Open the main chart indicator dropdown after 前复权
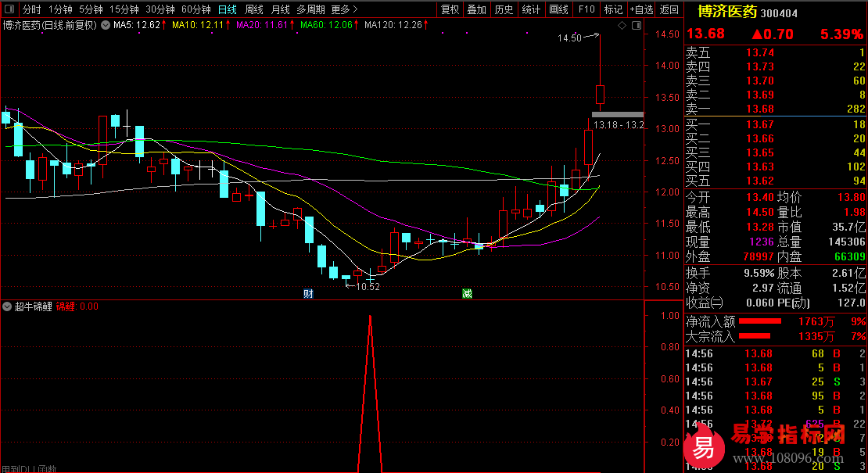The height and width of the screenshot is (473, 868). [106, 25]
